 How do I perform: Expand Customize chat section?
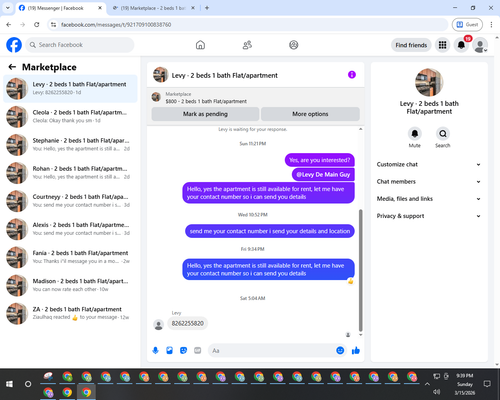[x=429, y=164]
